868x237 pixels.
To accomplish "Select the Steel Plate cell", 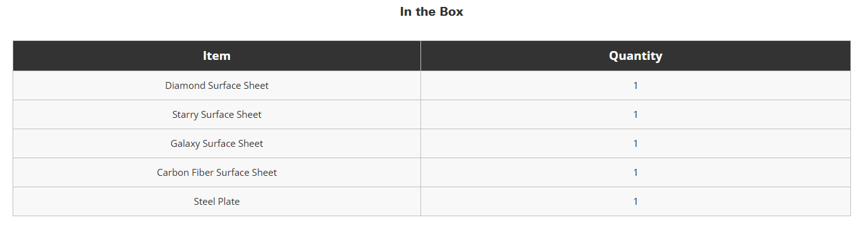I will pyautogui.click(x=217, y=202).
